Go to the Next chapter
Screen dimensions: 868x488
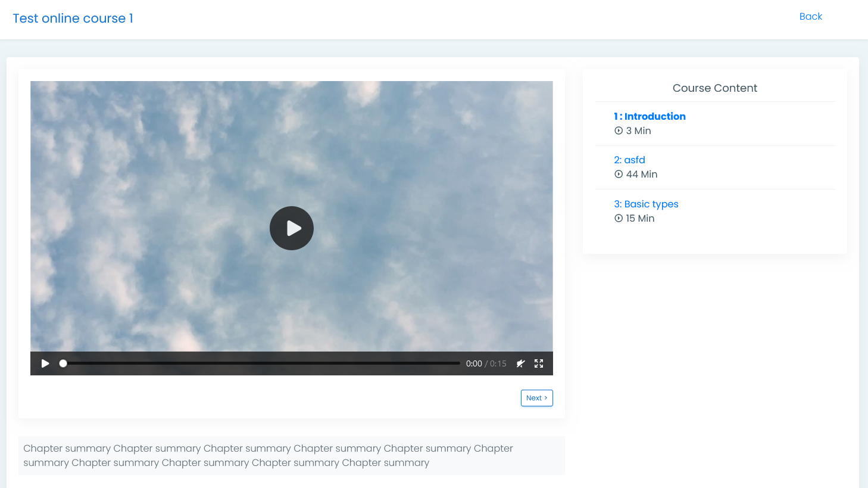pyautogui.click(x=537, y=398)
